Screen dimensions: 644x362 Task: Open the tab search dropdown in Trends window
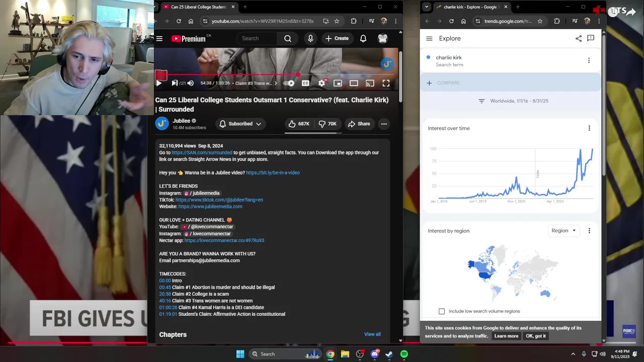click(x=427, y=7)
